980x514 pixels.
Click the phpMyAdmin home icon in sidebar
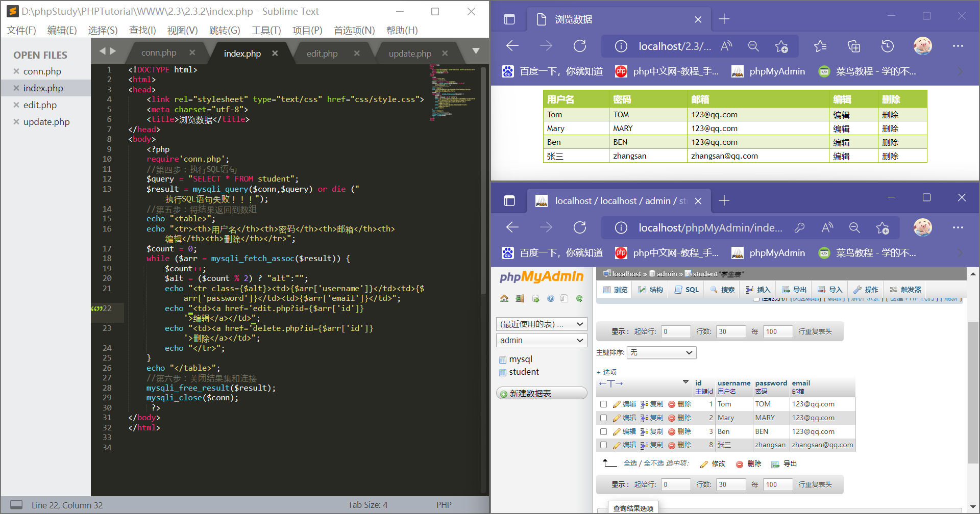(504, 299)
